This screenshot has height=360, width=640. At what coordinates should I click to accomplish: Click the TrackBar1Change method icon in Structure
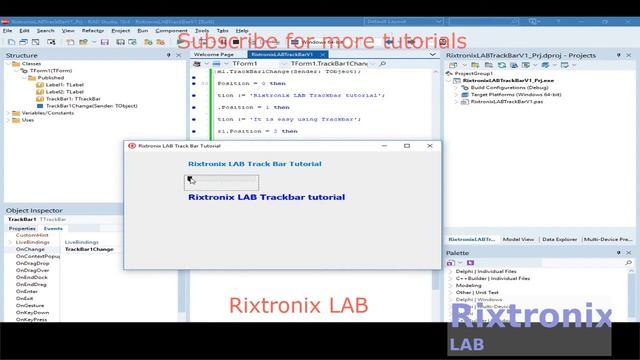[40, 106]
